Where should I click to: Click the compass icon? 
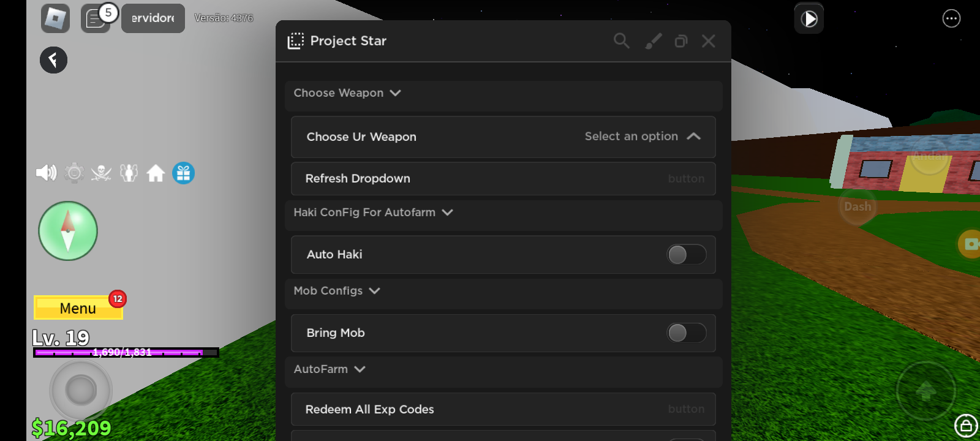pos(68,231)
